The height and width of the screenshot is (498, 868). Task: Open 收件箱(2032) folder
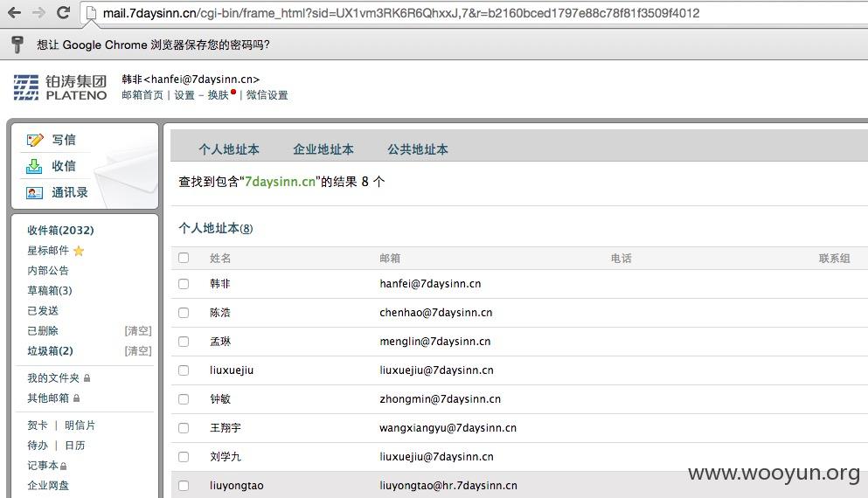(61, 230)
